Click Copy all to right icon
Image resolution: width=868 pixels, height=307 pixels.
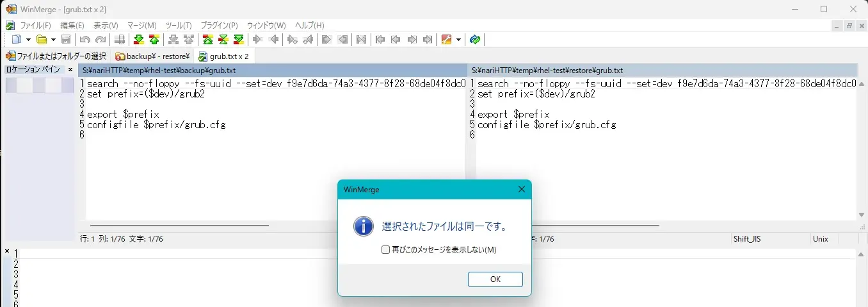click(327, 40)
